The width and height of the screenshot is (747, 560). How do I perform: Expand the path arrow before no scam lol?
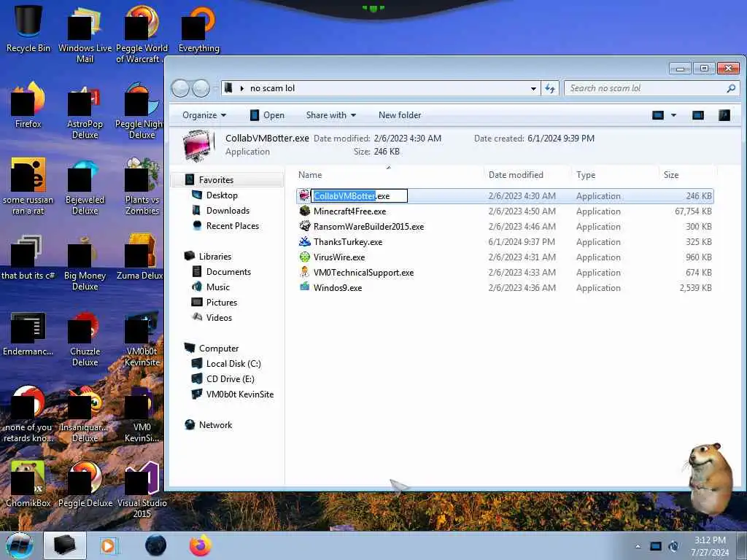pos(241,88)
